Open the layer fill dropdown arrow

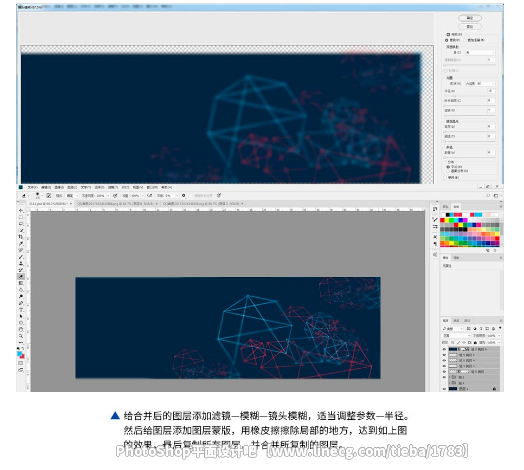pyautogui.click(x=499, y=343)
